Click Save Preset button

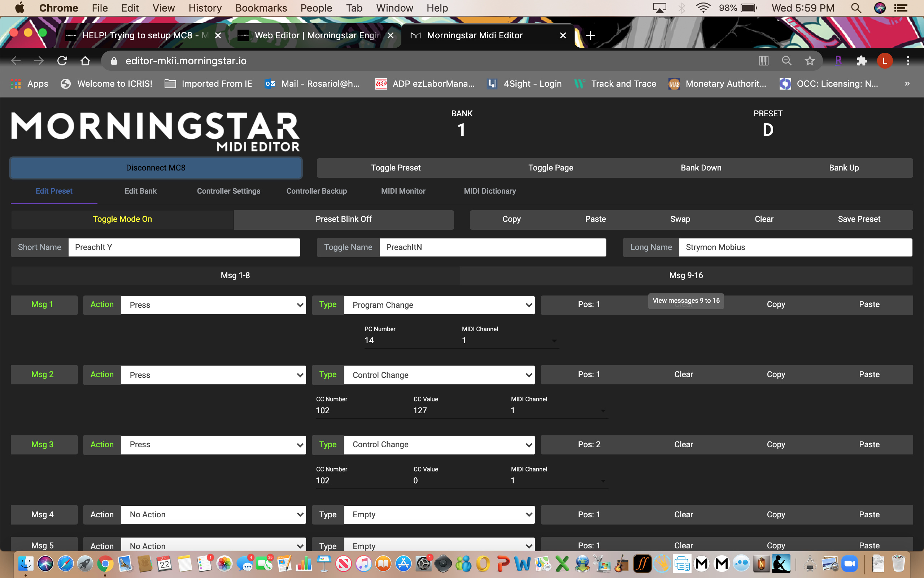(859, 219)
